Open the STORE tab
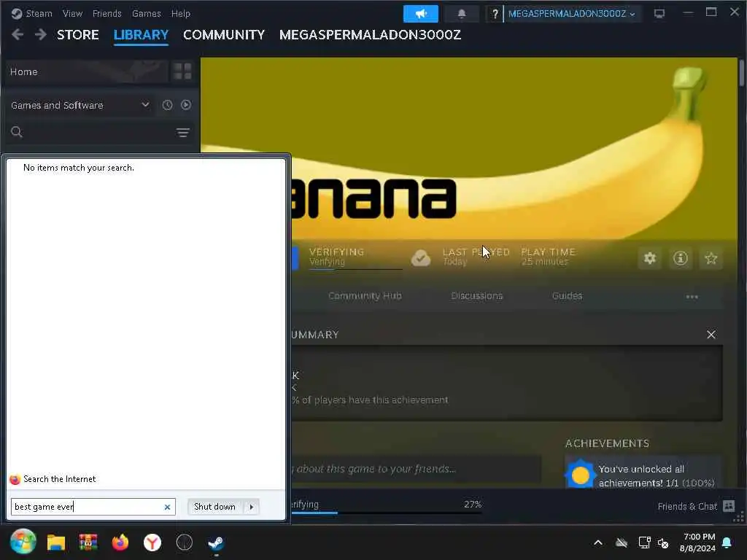The height and width of the screenshot is (560, 747). point(77,35)
